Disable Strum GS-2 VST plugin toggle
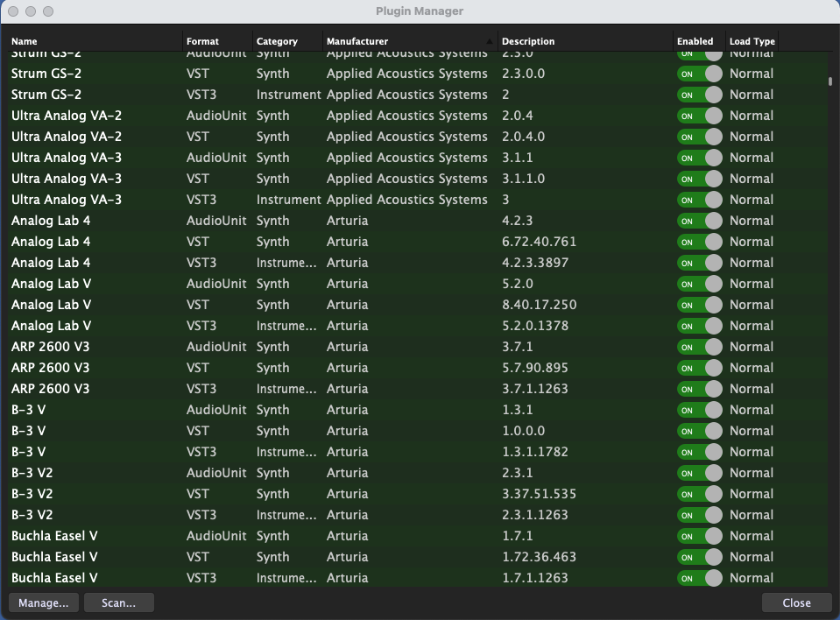This screenshot has width=840, height=620. (700, 74)
